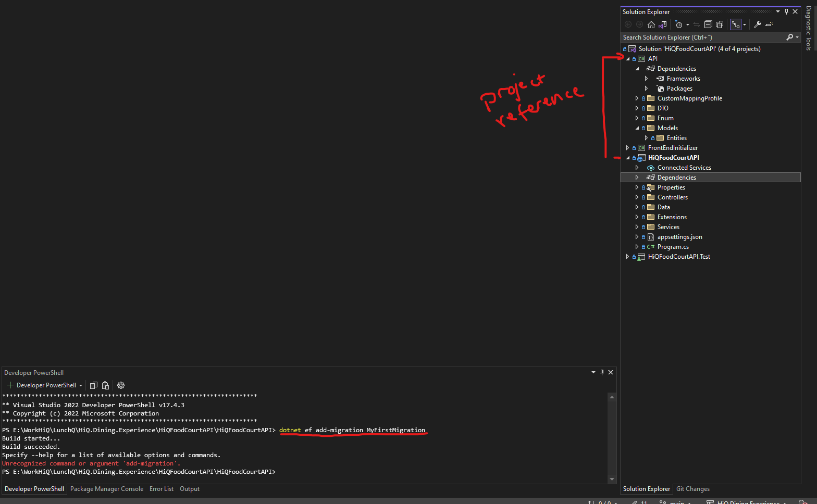Viewport: 817px width, 504px height.
Task: Select the DTO folder
Action: 663,108
